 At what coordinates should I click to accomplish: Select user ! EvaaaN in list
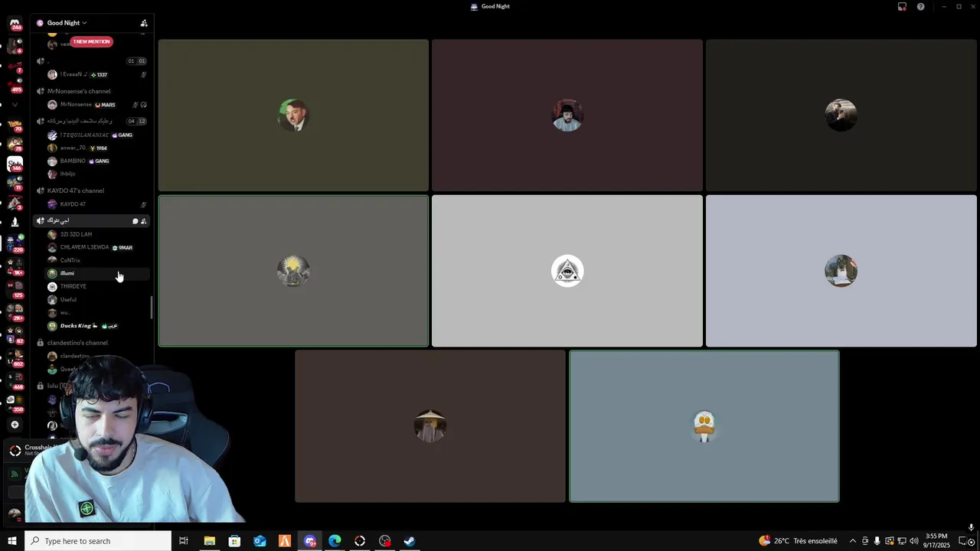96,75
